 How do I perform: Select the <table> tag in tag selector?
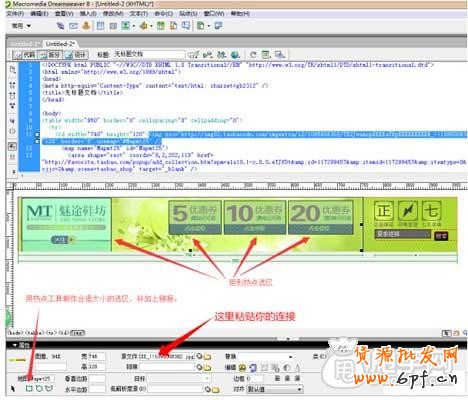[x=34, y=333]
